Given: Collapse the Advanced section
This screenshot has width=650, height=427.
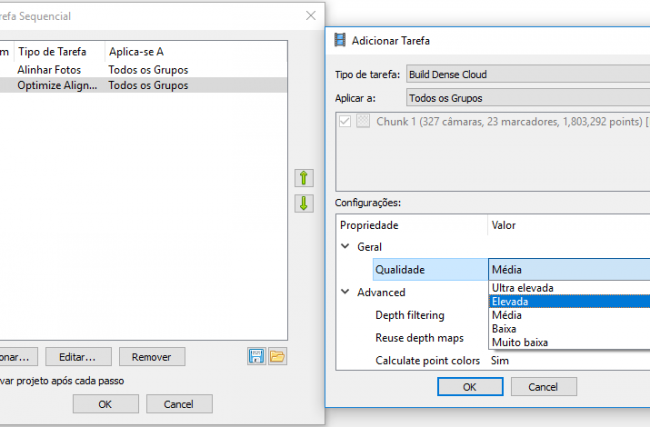Looking at the screenshot, I should [x=345, y=292].
